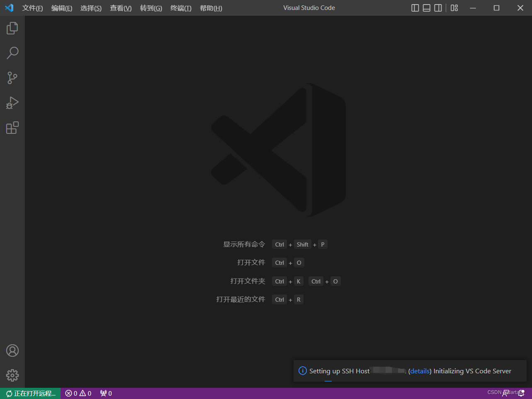Viewport: 532px width, 399px height.
Task: Open the Run and Debug view
Action: 12,103
